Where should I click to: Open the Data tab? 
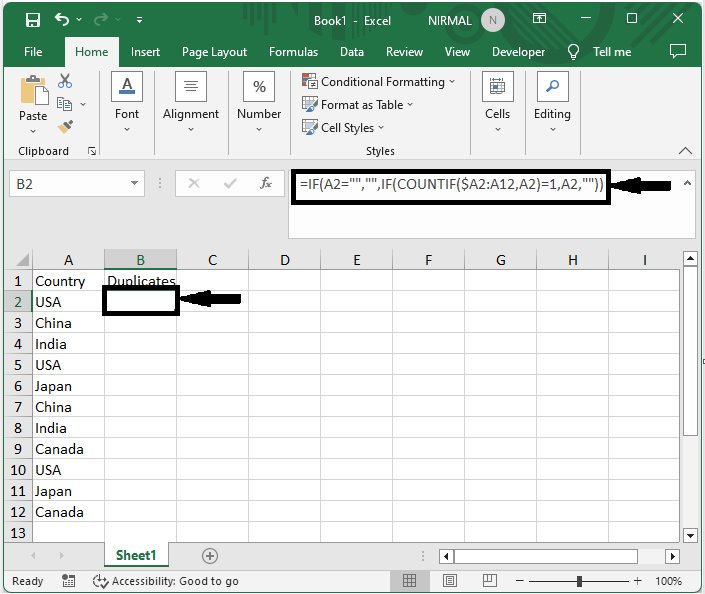click(352, 52)
